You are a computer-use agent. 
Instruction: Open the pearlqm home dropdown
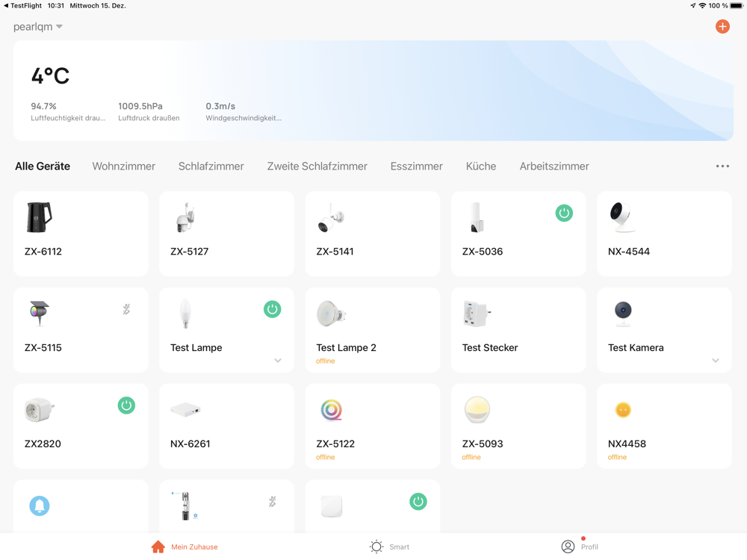[38, 27]
